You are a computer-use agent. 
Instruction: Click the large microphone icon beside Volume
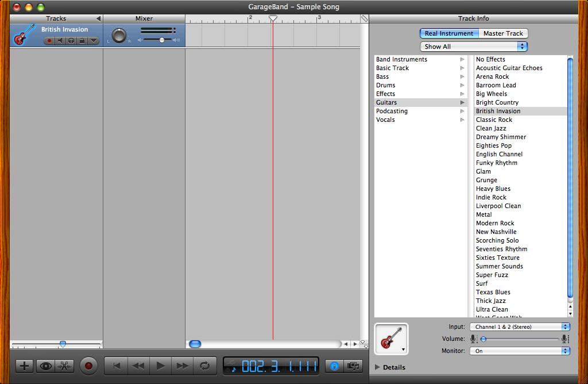pyautogui.click(x=566, y=339)
